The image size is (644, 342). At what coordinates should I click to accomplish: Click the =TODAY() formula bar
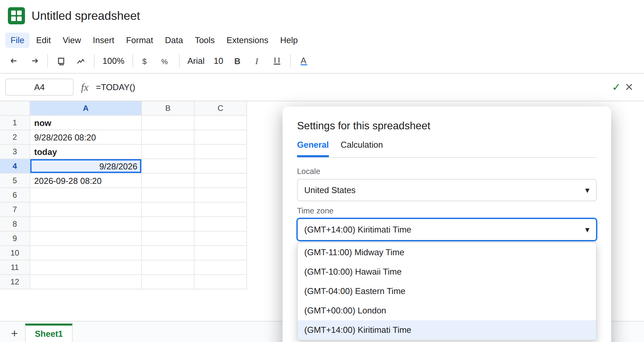tap(116, 87)
